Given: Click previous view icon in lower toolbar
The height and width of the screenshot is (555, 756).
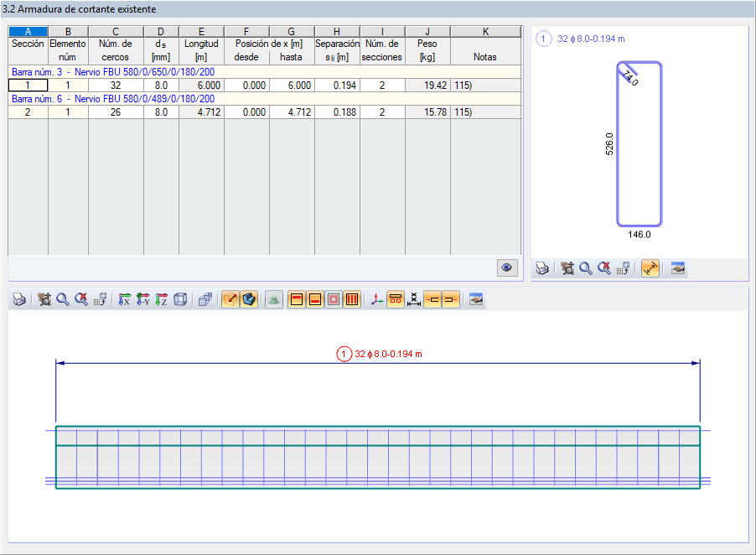Looking at the screenshot, I should pos(100,299).
